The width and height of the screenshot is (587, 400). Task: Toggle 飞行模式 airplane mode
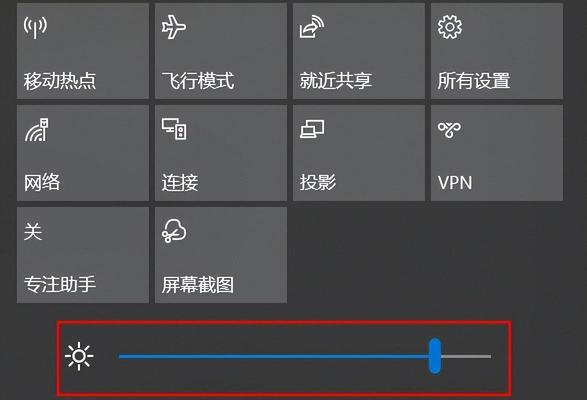click(221, 51)
